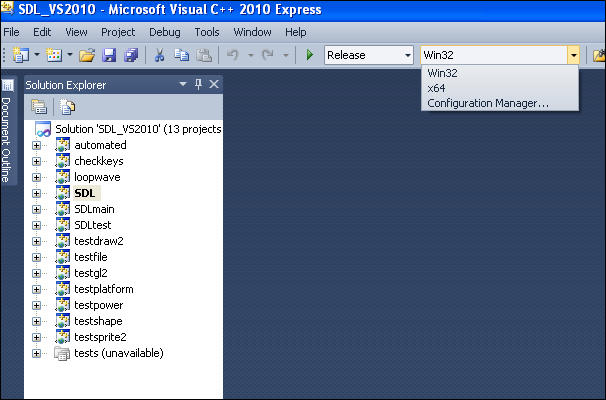Redo action with Redo arrow
The width and height of the screenshot is (606, 400).
tap(267, 55)
